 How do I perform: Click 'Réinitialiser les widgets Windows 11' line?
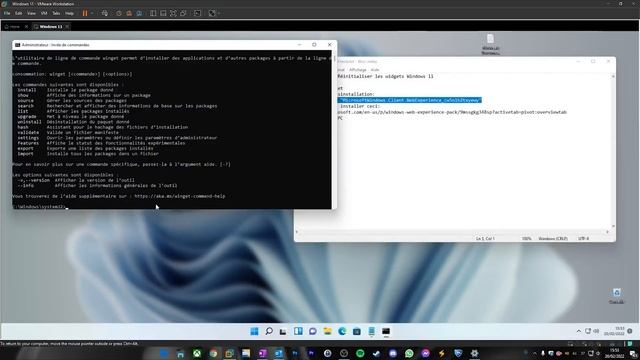pyautogui.click(x=385, y=76)
